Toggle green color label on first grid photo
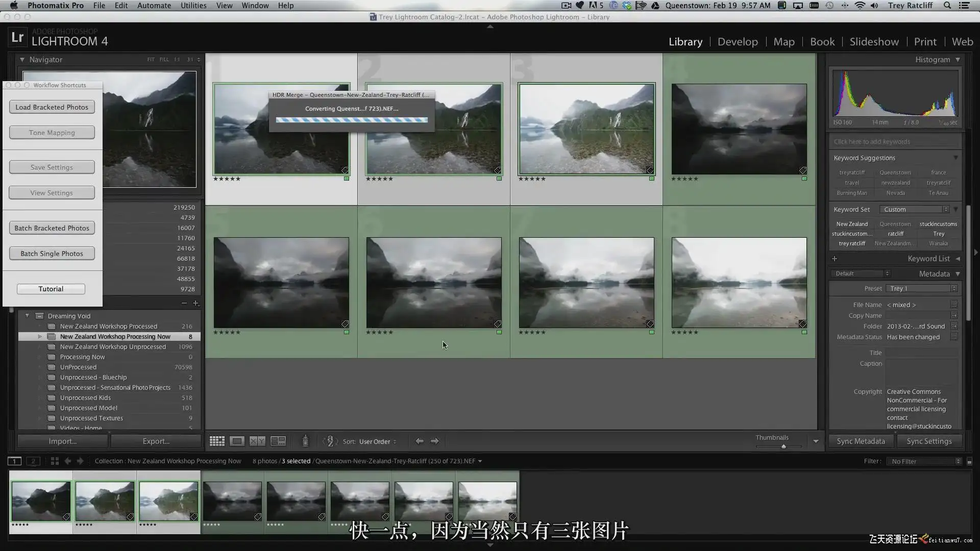980x551 pixels. click(x=347, y=179)
